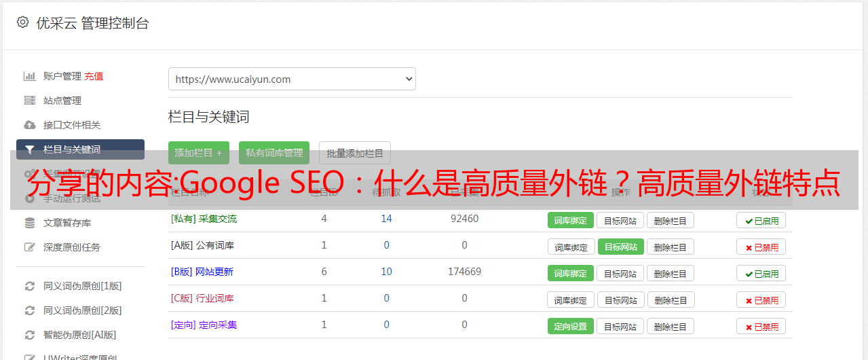Click the database icon beside 文章暂存库
Image resolution: width=868 pixels, height=360 pixels.
(30, 223)
